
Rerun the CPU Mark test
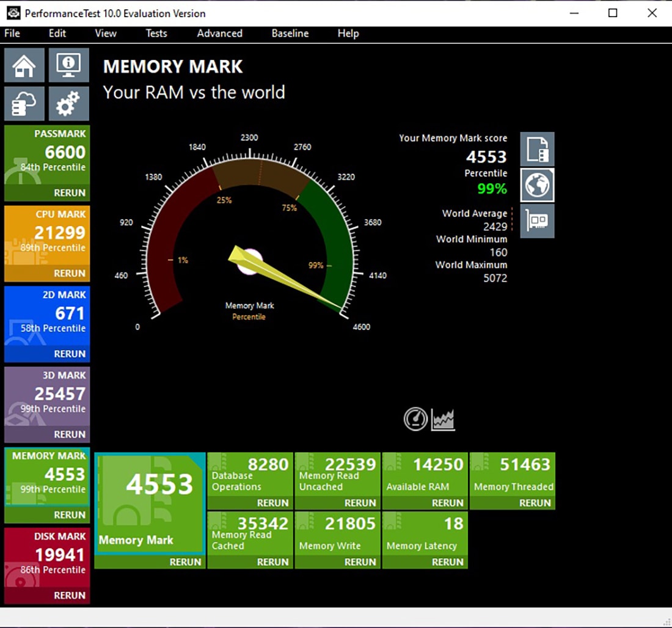pos(70,273)
